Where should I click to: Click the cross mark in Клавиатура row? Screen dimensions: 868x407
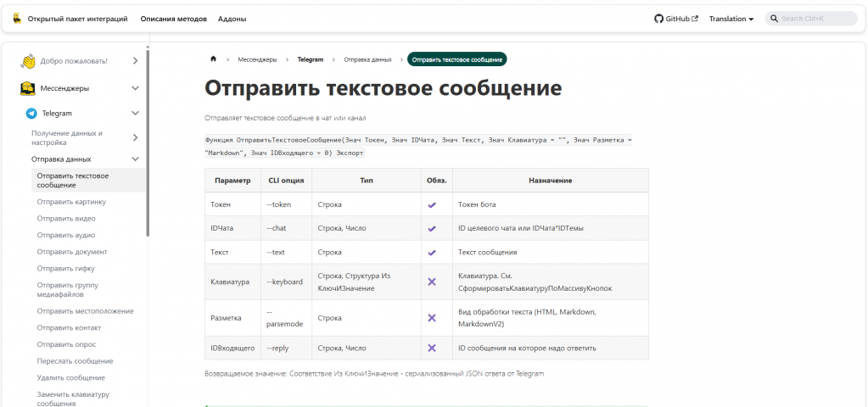[432, 282]
